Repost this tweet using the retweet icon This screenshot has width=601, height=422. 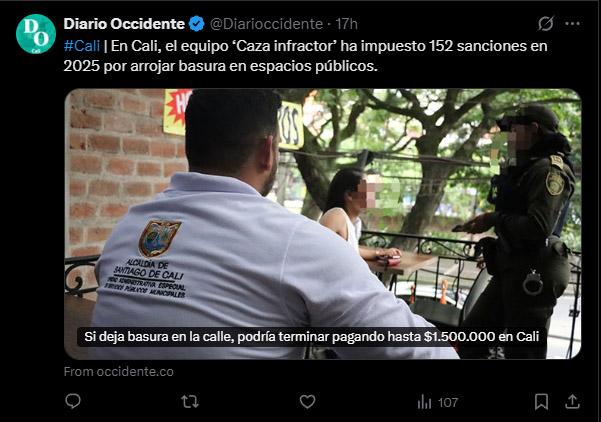pyautogui.click(x=190, y=402)
